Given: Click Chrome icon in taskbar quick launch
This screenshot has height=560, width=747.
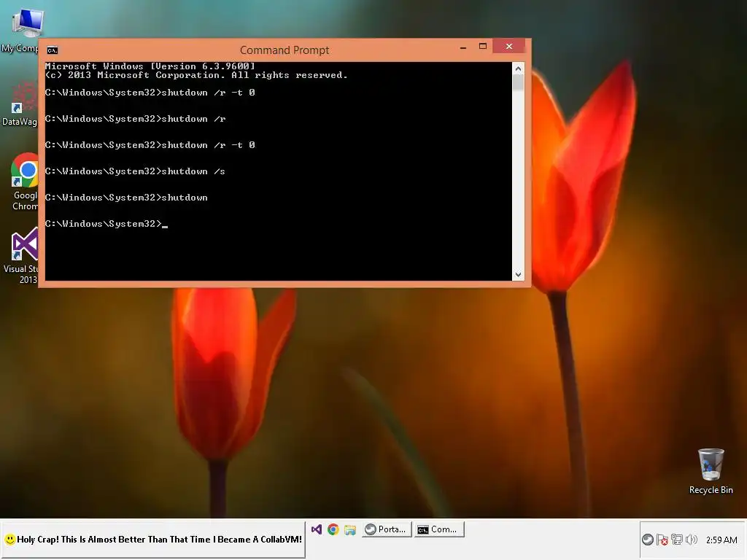Looking at the screenshot, I should [x=333, y=529].
